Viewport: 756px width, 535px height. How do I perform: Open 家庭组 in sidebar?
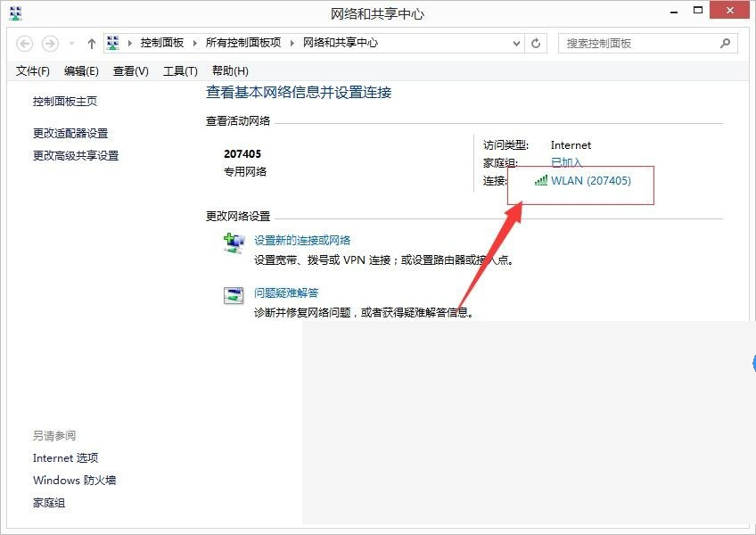(49, 503)
